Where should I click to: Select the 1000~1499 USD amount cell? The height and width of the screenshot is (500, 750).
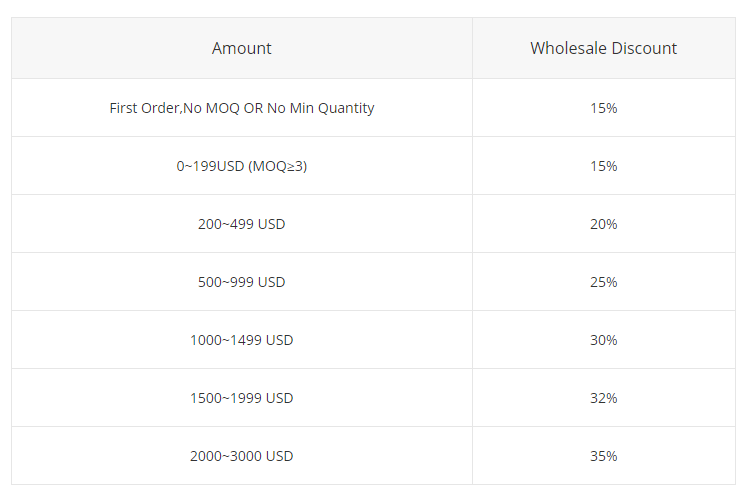pyautogui.click(x=242, y=340)
